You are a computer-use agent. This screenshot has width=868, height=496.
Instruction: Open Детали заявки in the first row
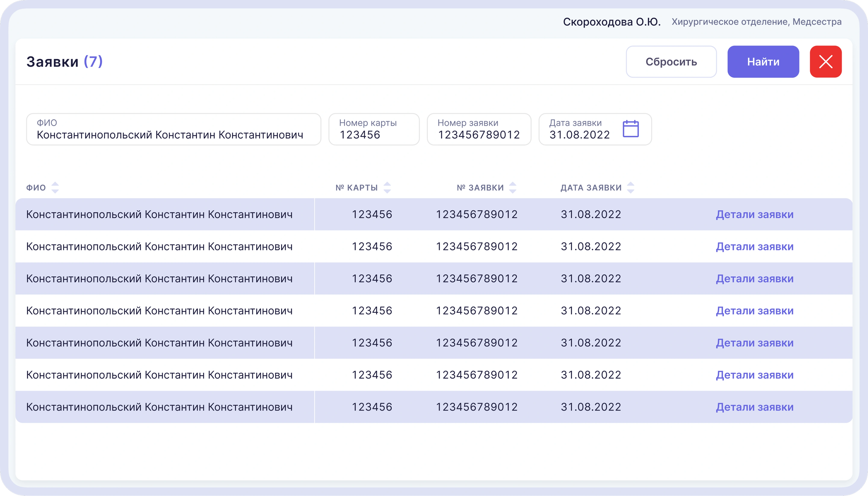(755, 214)
